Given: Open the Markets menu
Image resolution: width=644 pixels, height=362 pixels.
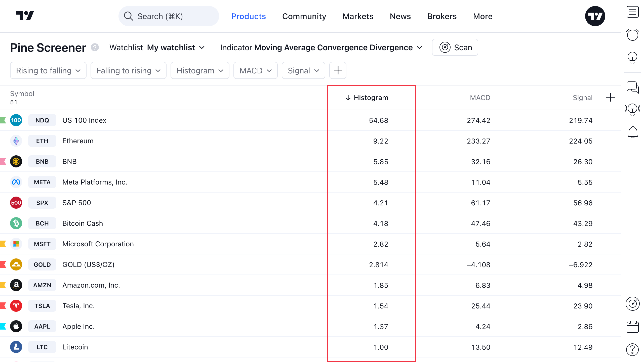Looking at the screenshot, I should pos(358,16).
